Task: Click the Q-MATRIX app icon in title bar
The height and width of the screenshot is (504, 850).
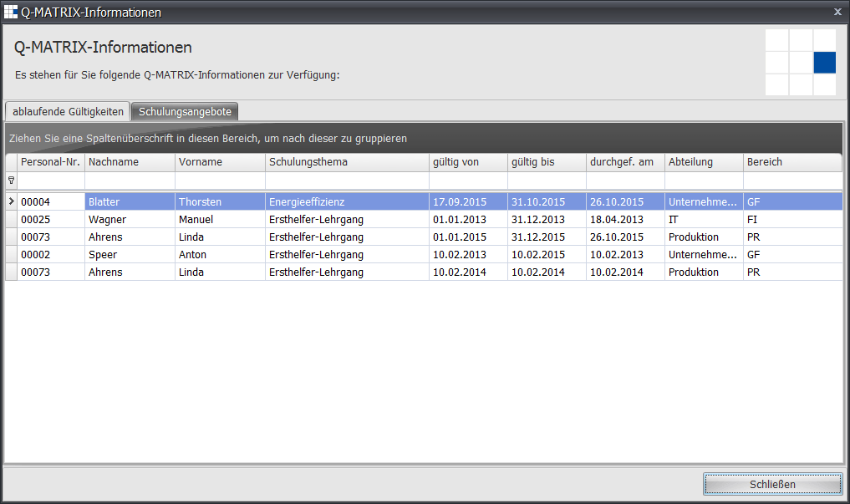Action: coord(11,12)
